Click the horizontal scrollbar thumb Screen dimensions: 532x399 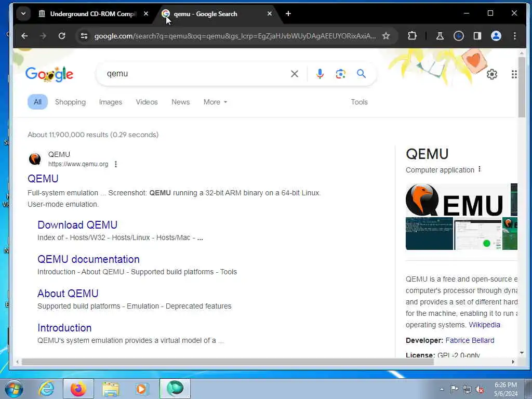(x=228, y=362)
